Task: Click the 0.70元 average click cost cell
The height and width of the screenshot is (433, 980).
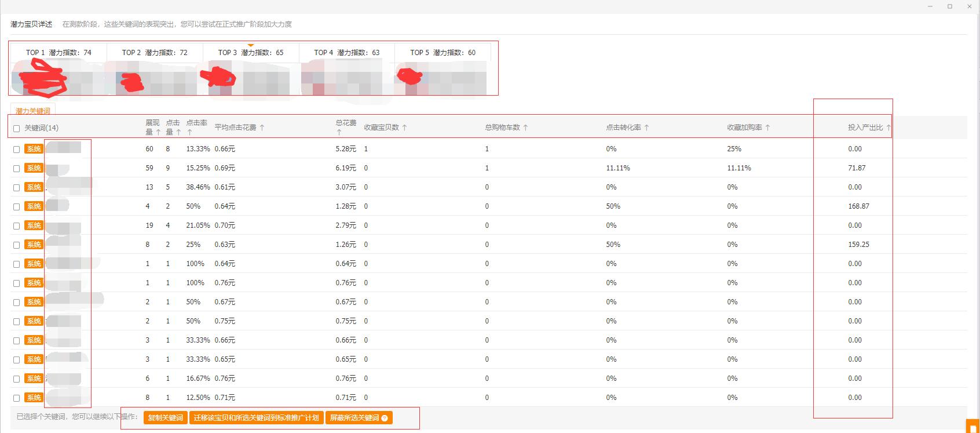Action: [225, 225]
